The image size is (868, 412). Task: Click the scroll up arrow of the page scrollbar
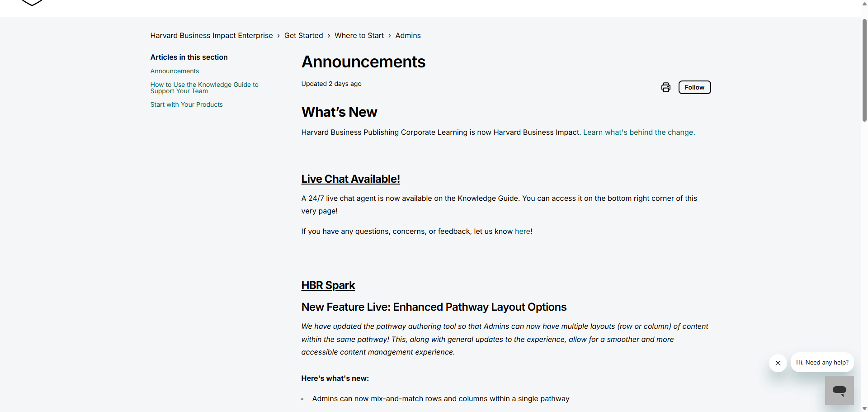(x=864, y=3)
